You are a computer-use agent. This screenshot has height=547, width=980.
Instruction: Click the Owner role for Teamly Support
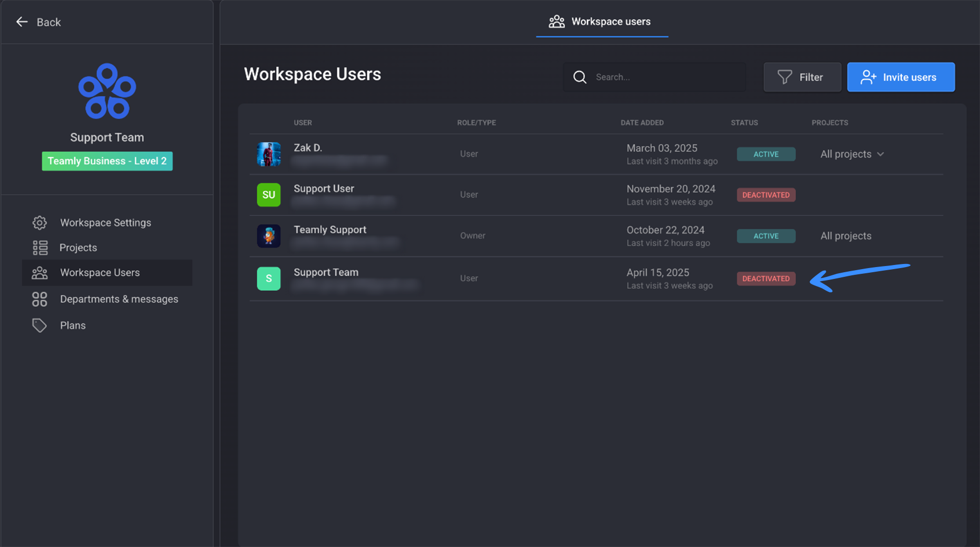click(472, 236)
